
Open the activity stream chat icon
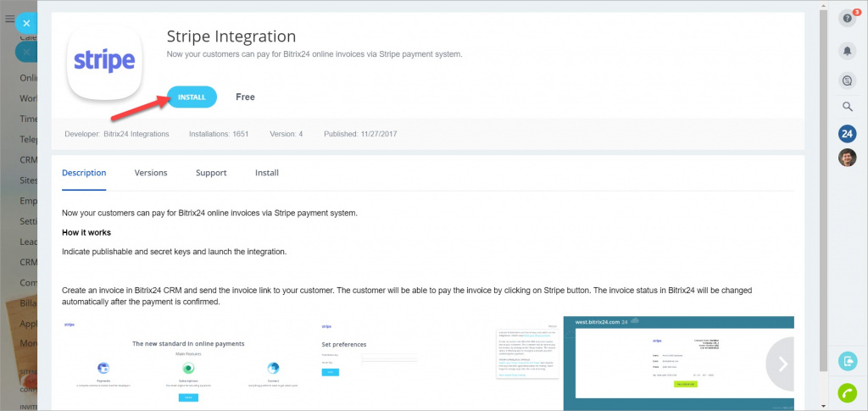(x=847, y=81)
